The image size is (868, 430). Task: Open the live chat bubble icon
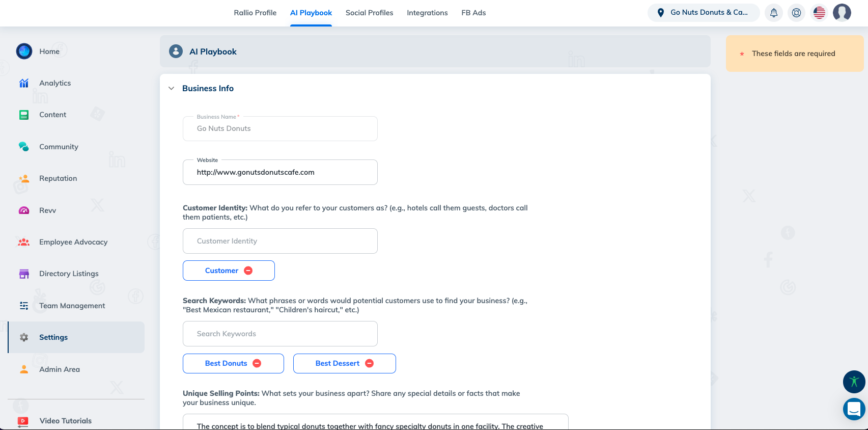854,409
